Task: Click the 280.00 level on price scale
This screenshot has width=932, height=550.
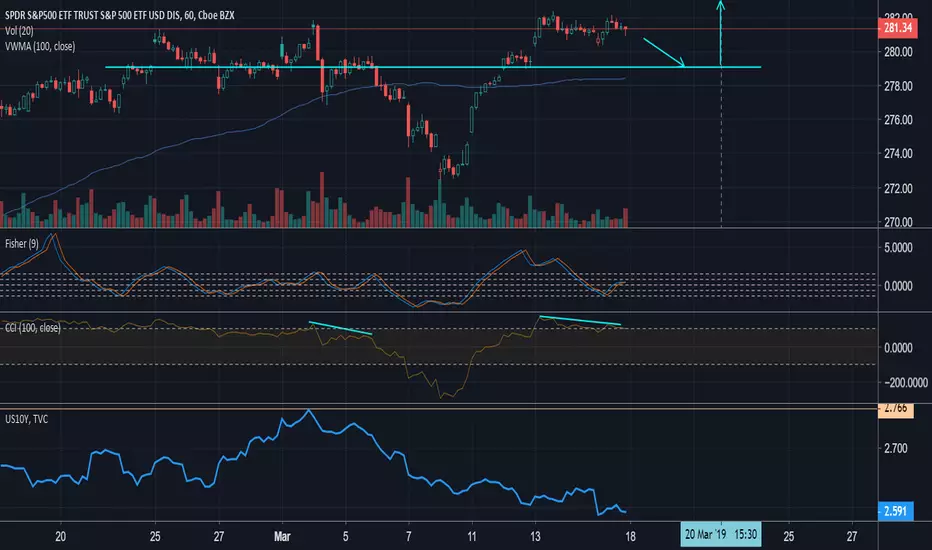Action: click(x=898, y=52)
